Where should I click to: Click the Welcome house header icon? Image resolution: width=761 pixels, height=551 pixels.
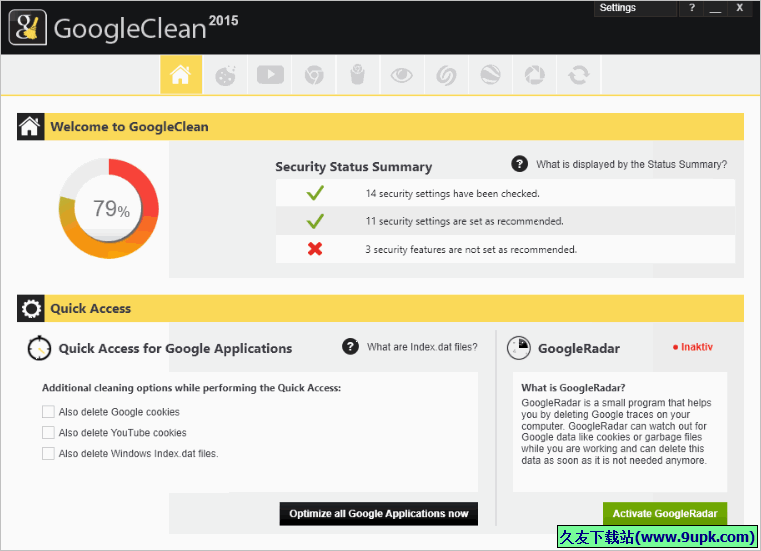tap(31, 127)
